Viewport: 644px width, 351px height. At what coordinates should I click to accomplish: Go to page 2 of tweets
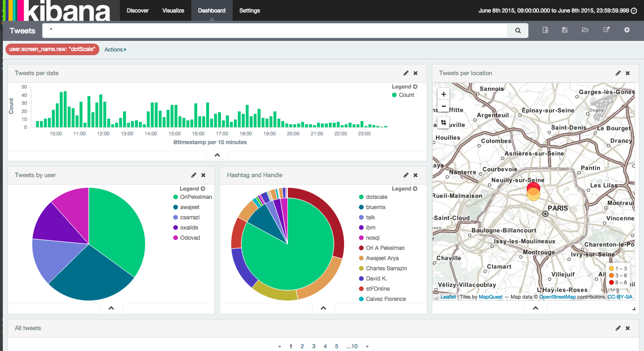coord(302,346)
